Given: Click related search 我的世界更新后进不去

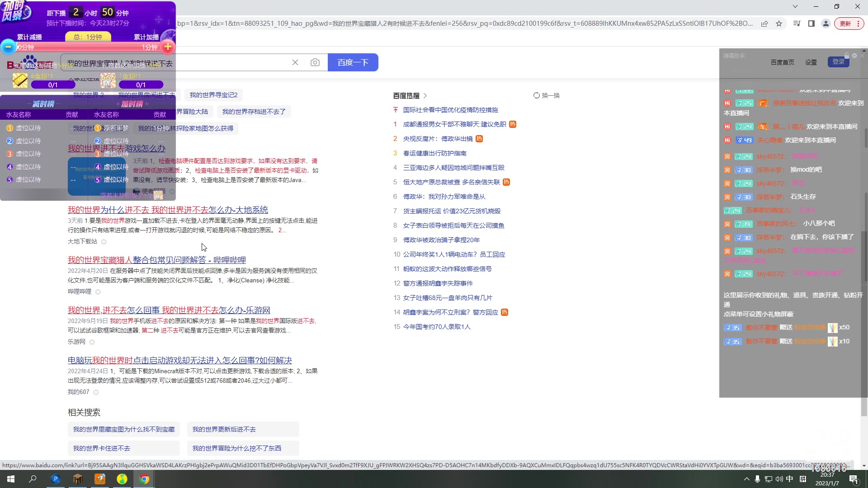Looking at the screenshot, I should coord(243,429).
